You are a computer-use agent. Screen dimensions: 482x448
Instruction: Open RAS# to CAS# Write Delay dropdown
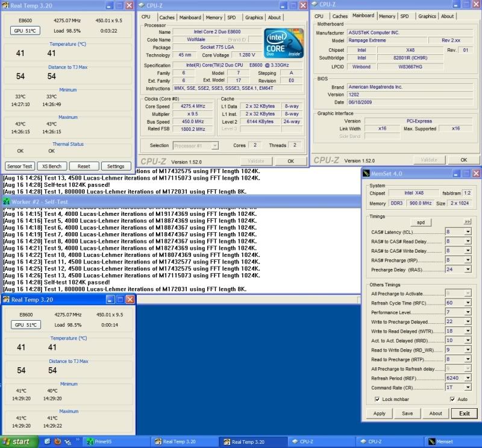[x=468, y=250]
